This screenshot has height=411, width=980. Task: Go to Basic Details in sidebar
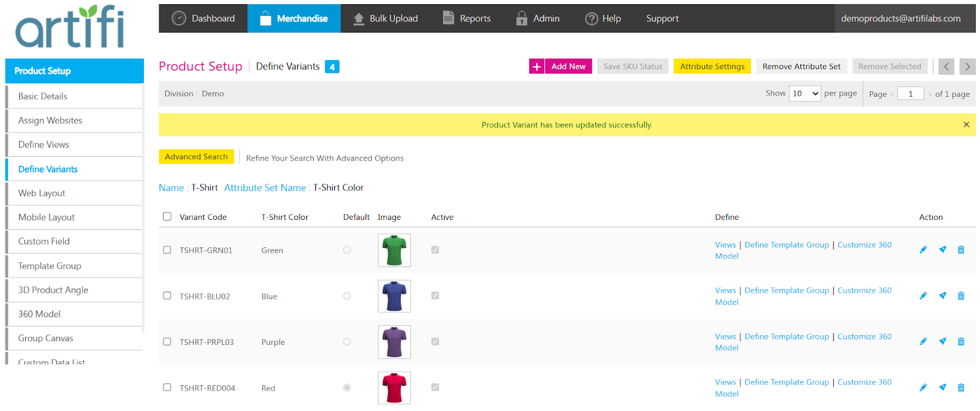coord(74,96)
